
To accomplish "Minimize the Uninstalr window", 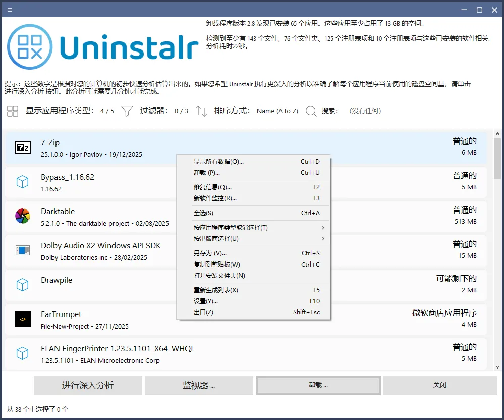I will click(x=464, y=10).
